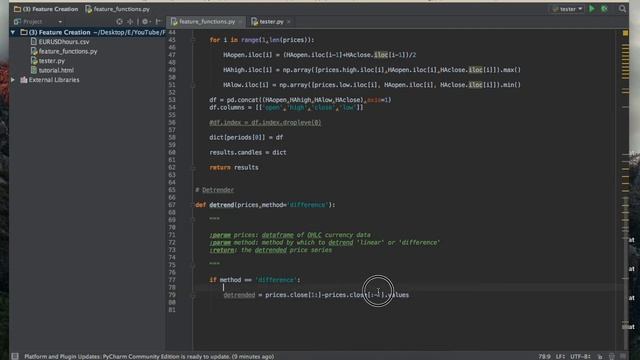Open Search Everywhere magnifier icon

(x=622, y=9)
